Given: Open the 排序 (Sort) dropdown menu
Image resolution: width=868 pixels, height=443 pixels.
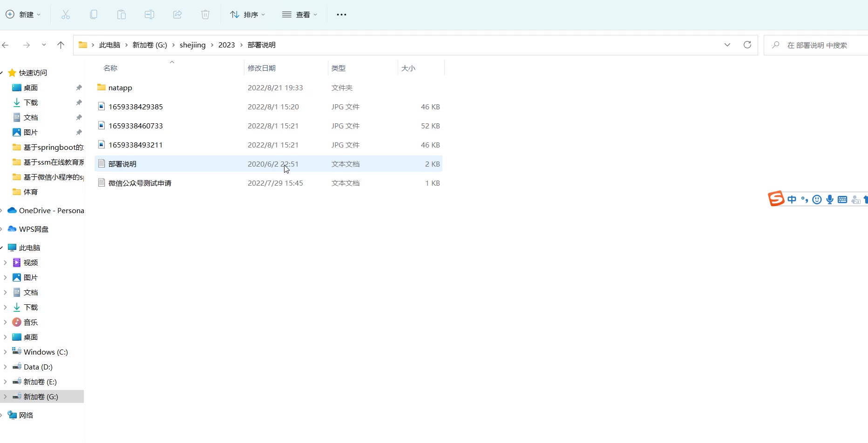Looking at the screenshot, I should pyautogui.click(x=248, y=15).
